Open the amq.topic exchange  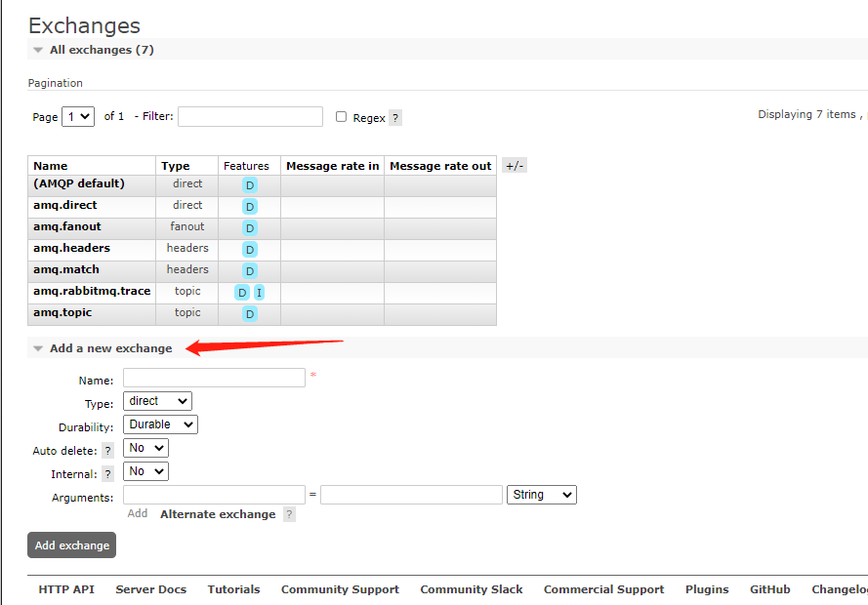62,312
